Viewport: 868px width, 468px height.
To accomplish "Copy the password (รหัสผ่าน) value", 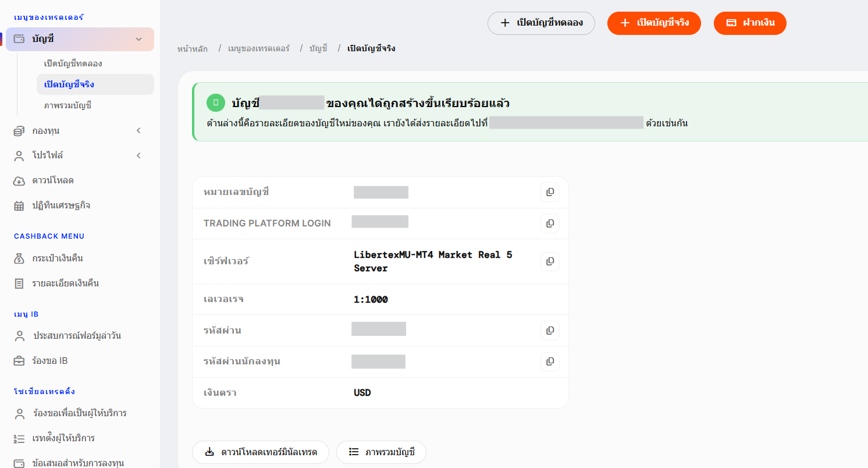I will [x=550, y=331].
